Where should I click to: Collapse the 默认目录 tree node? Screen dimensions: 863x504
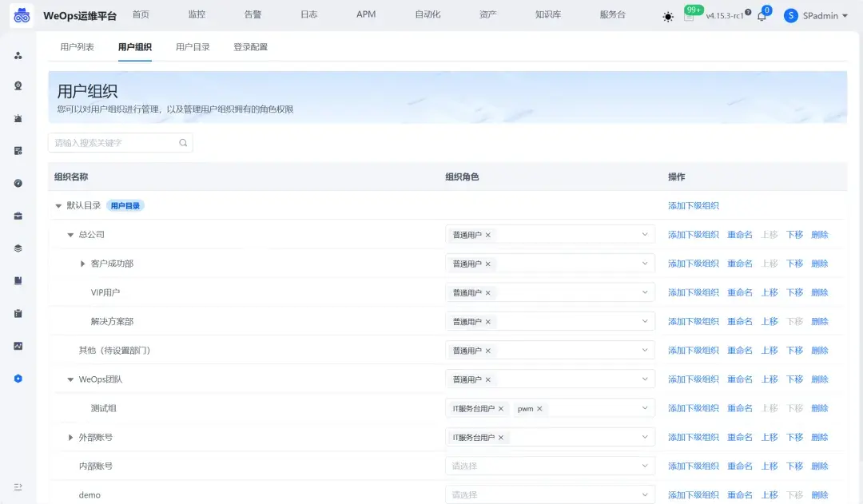coord(58,206)
